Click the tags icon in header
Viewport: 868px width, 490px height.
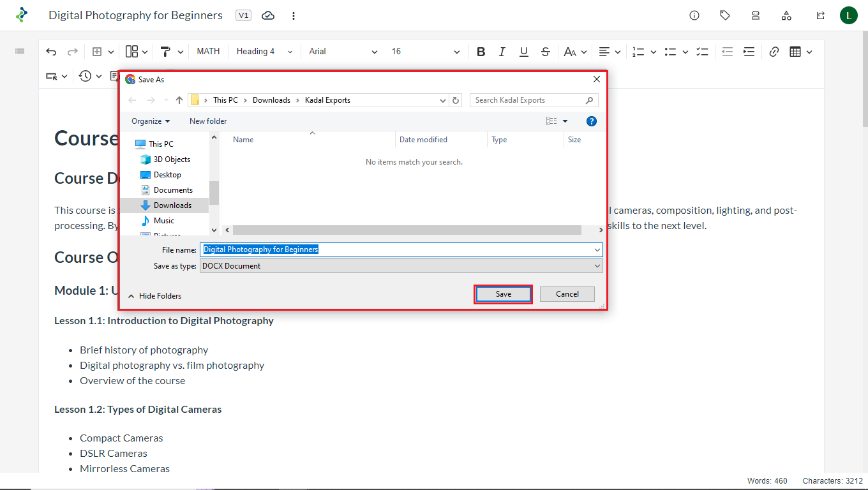[725, 15]
